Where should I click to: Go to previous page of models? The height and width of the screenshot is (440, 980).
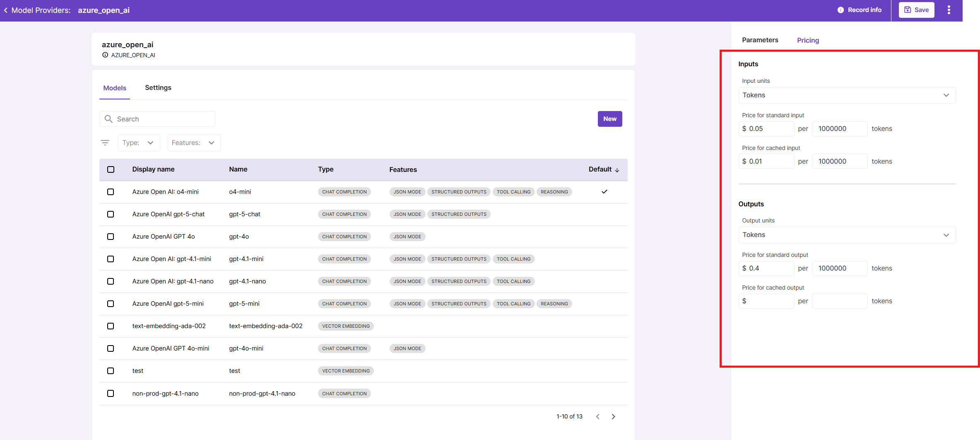[597, 417]
